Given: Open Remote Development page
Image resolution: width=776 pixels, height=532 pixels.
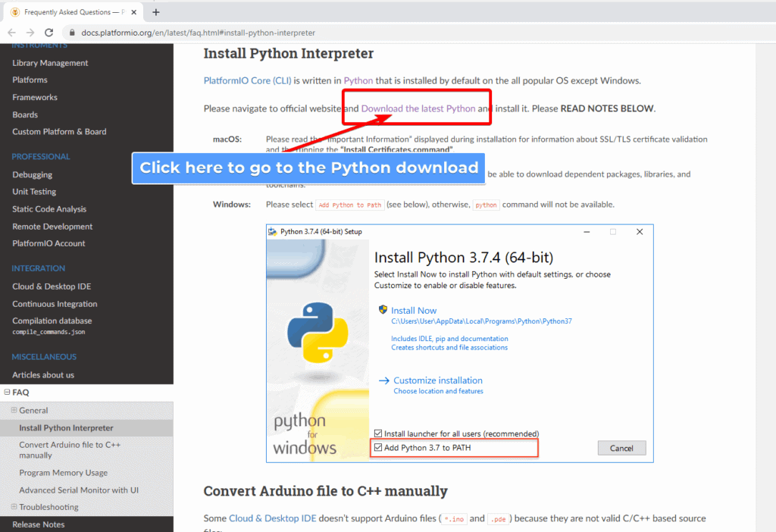Looking at the screenshot, I should click(x=52, y=226).
